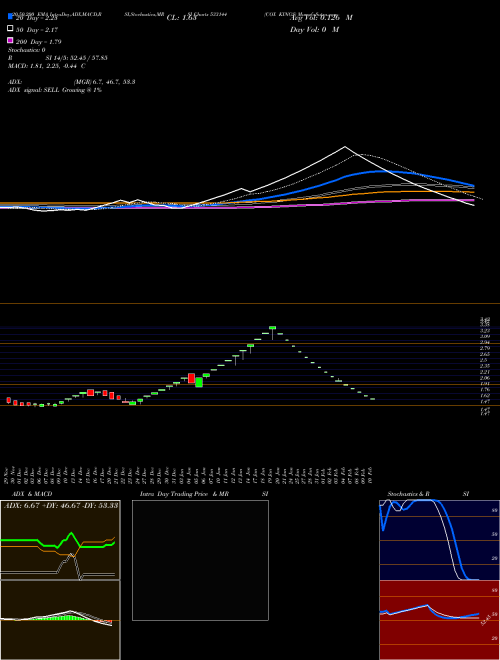500x660 pixels.
Task: Click the white moving average line peak
Action: (345, 147)
